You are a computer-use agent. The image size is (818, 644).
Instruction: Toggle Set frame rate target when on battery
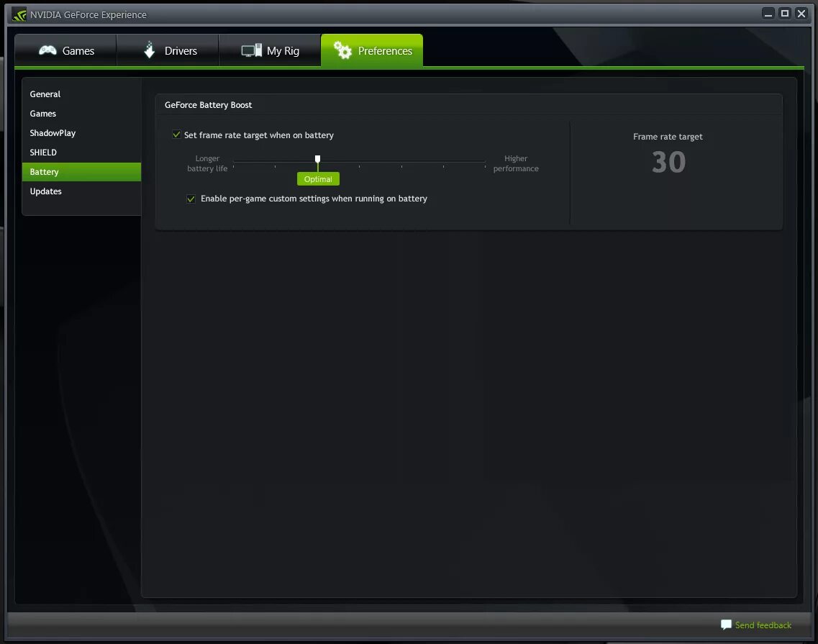pyautogui.click(x=177, y=135)
